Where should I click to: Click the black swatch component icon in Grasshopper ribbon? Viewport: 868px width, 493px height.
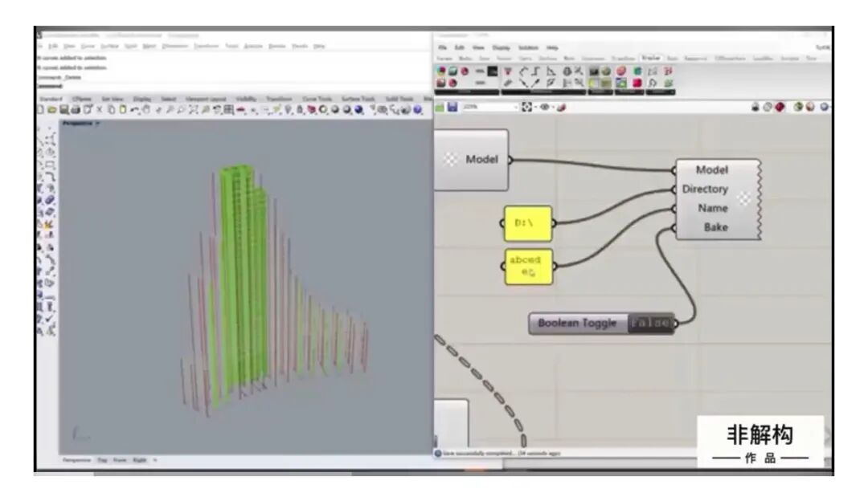(x=492, y=71)
